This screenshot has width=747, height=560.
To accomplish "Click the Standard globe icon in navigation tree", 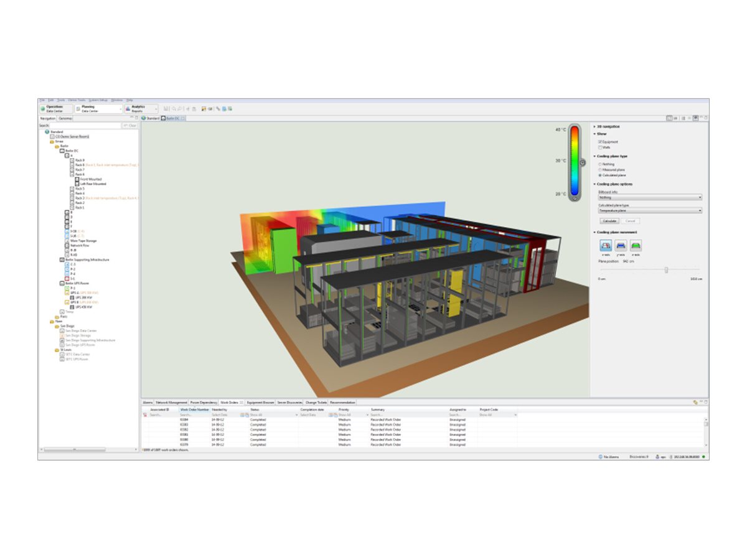I will [x=47, y=132].
